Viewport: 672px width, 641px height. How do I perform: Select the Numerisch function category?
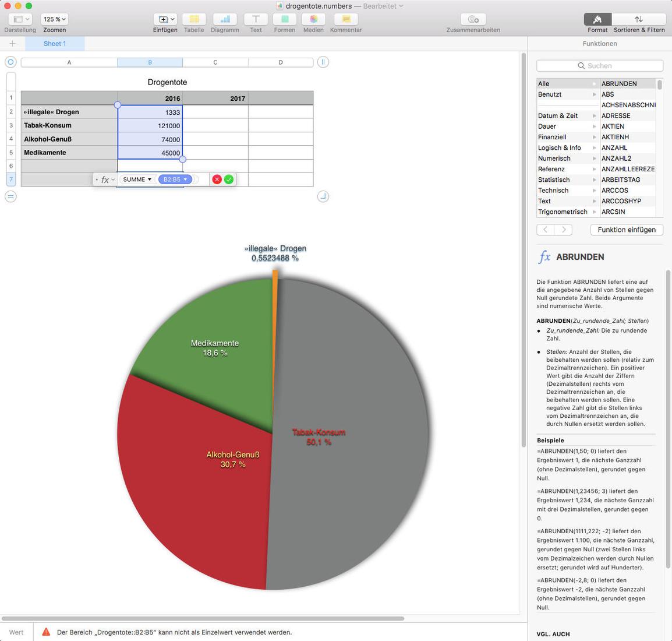[567, 159]
